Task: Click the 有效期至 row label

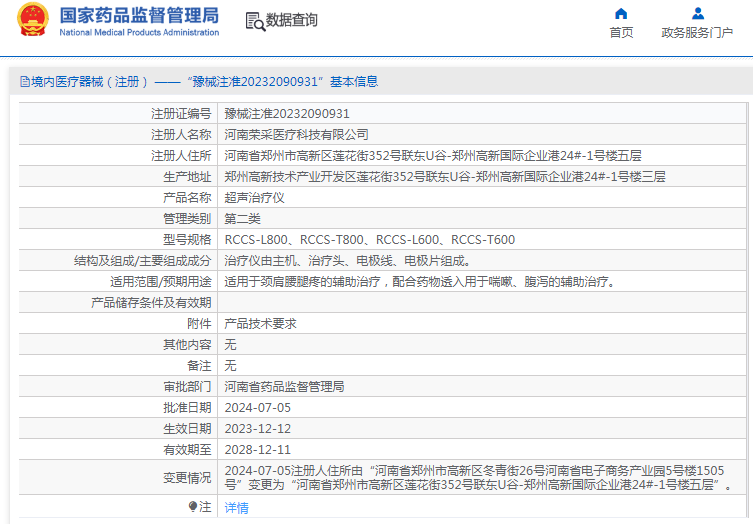Action: (187, 450)
